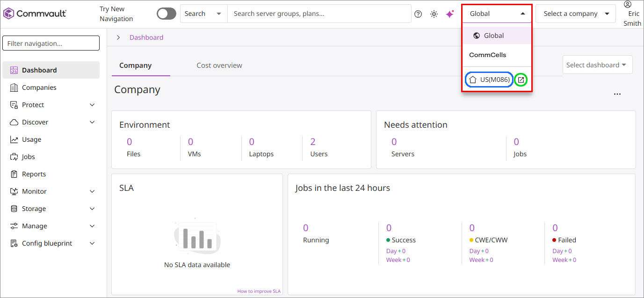Click the Dashboard breadcrumb link

[146, 37]
